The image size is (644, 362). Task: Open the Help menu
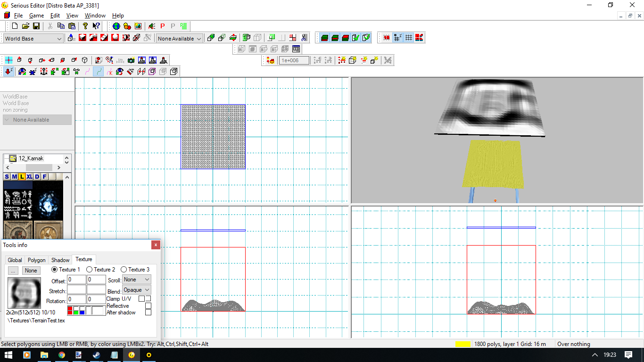tap(118, 16)
